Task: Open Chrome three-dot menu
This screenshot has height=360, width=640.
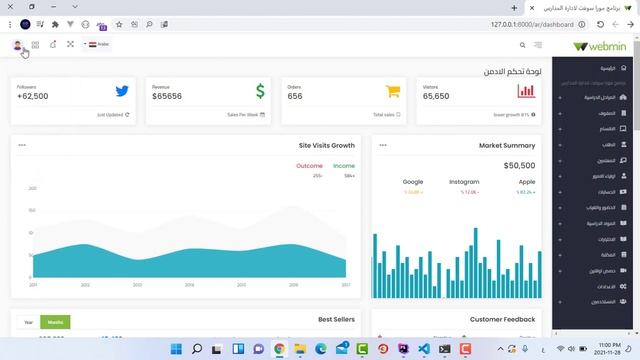Action: click(x=10, y=24)
